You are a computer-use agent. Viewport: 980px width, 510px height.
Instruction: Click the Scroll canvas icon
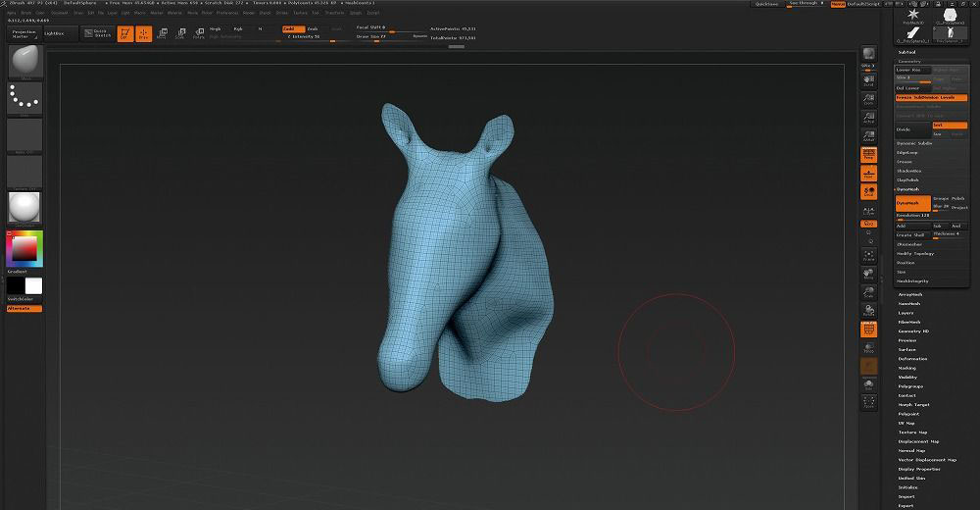(x=868, y=80)
